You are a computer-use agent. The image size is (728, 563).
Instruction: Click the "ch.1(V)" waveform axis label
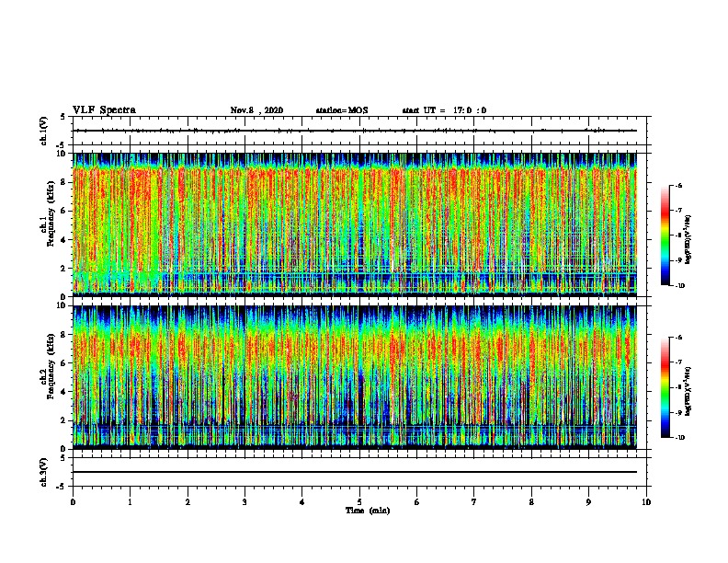(x=43, y=131)
